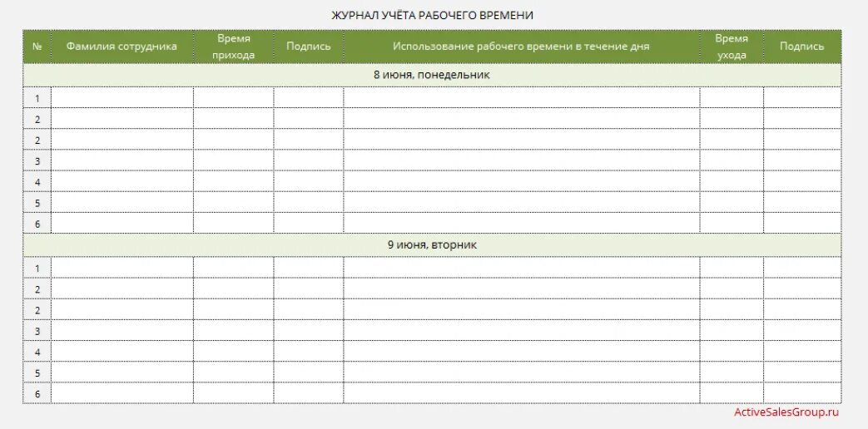Select the "Время прихода" column header
This screenshot has width=868, height=429.
pyautogui.click(x=234, y=47)
